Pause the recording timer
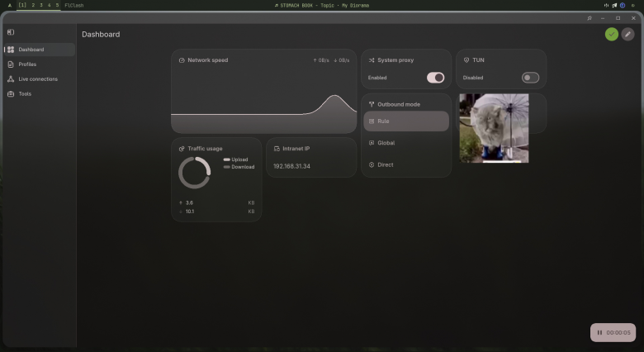Image resolution: width=644 pixels, height=352 pixels. 599,332
